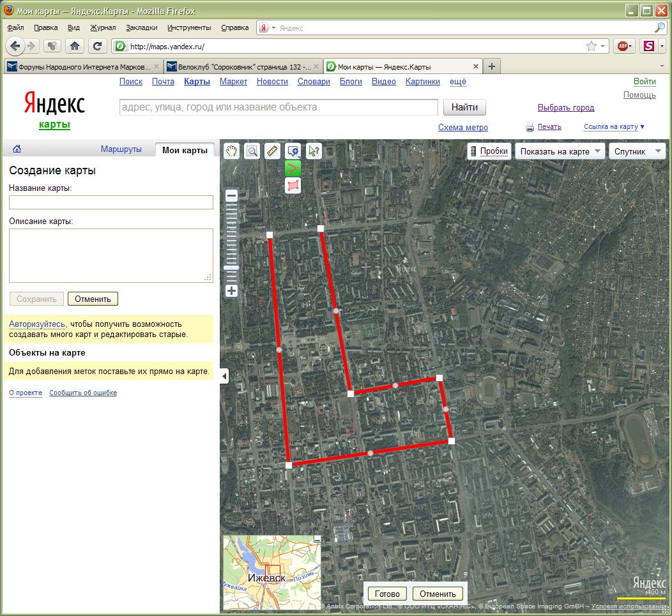Click the Название карты input field
The image size is (672, 616).
coord(111,202)
